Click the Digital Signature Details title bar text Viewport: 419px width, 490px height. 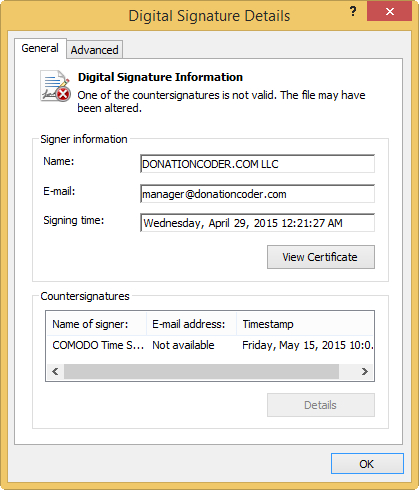(x=209, y=16)
